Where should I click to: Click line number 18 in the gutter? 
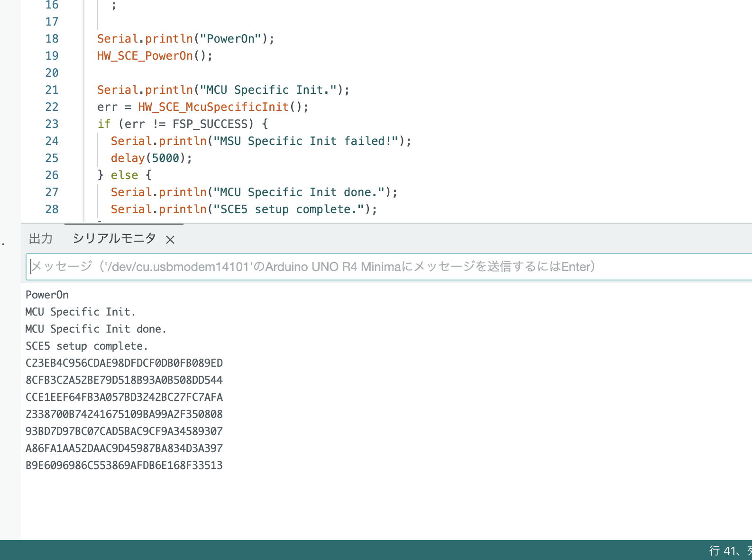click(x=52, y=39)
